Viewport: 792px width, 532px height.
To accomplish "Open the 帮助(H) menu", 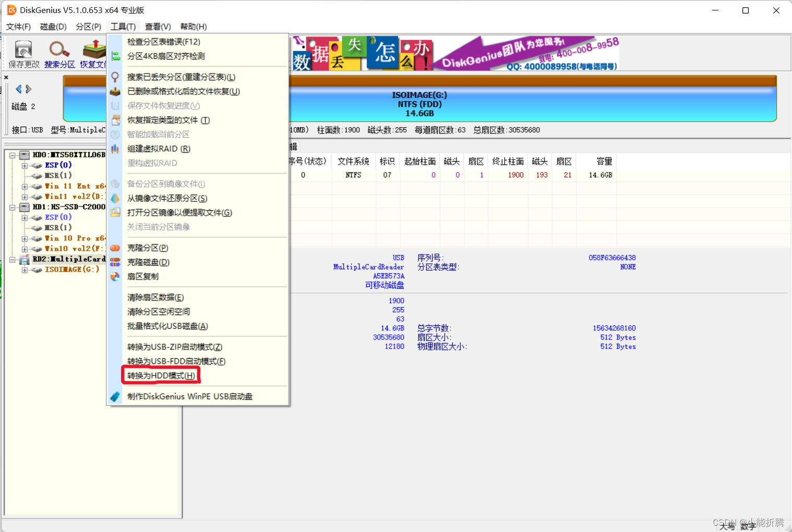I will pyautogui.click(x=194, y=27).
